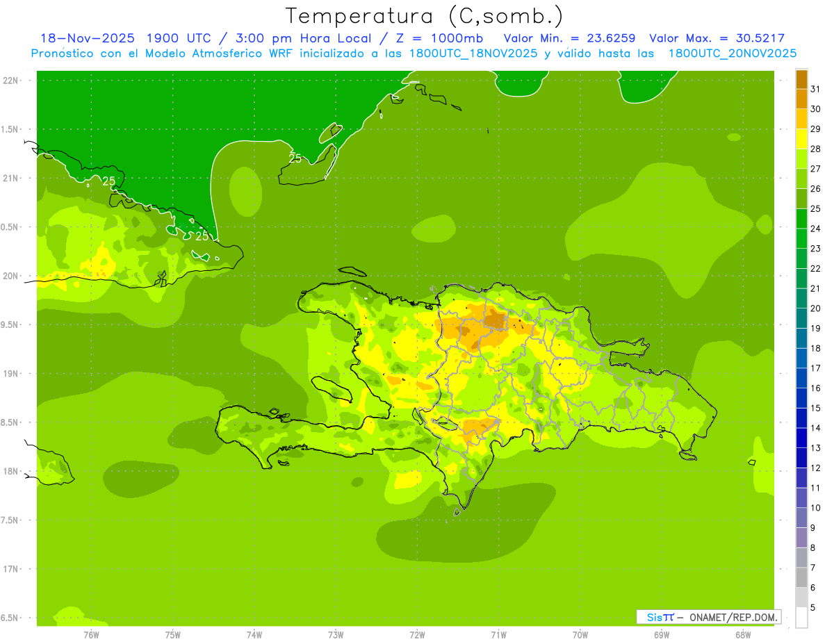The height and width of the screenshot is (644, 834).
Task: Select 'Valor Min. = 23.6259' text
Action: (x=569, y=38)
